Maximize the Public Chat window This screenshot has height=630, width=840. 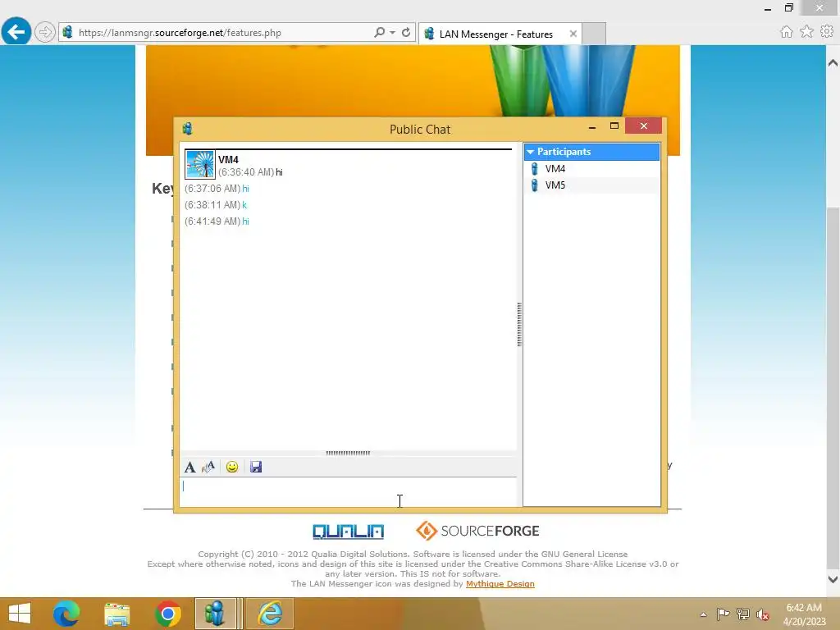(x=614, y=126)
